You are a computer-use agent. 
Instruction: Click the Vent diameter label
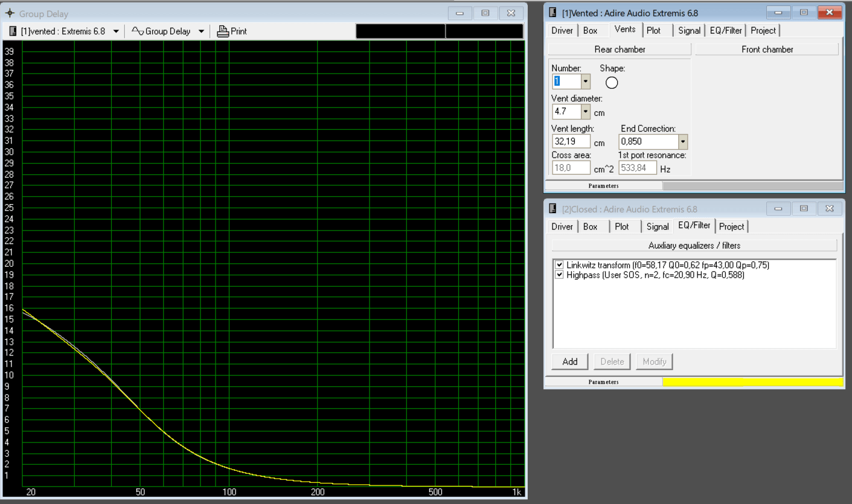577,98
